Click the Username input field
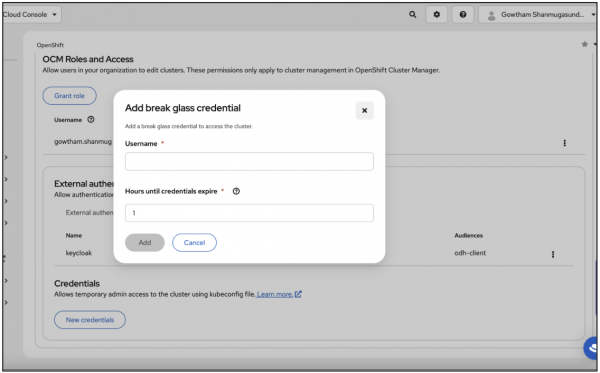Screen dimensions: 600x373 tap(249, 161)
